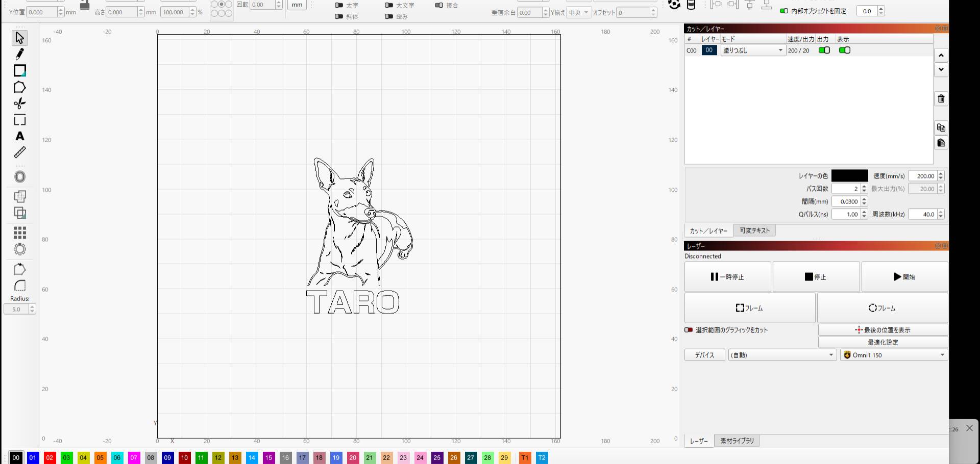The height and width of the screenshot is (464, 980).
Task: Activate the Text tool 'A' icon
Action: pos(19,136)
